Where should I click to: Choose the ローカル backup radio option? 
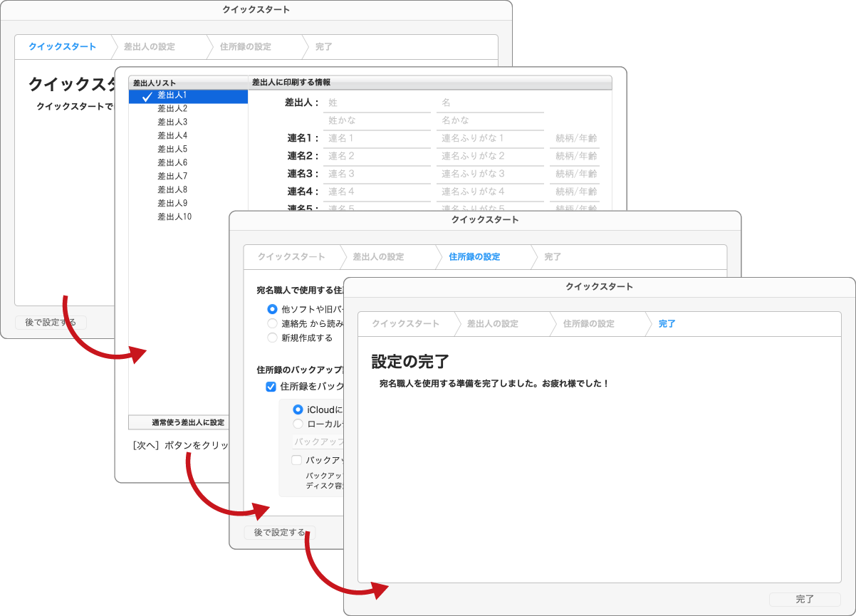[298, 424]
